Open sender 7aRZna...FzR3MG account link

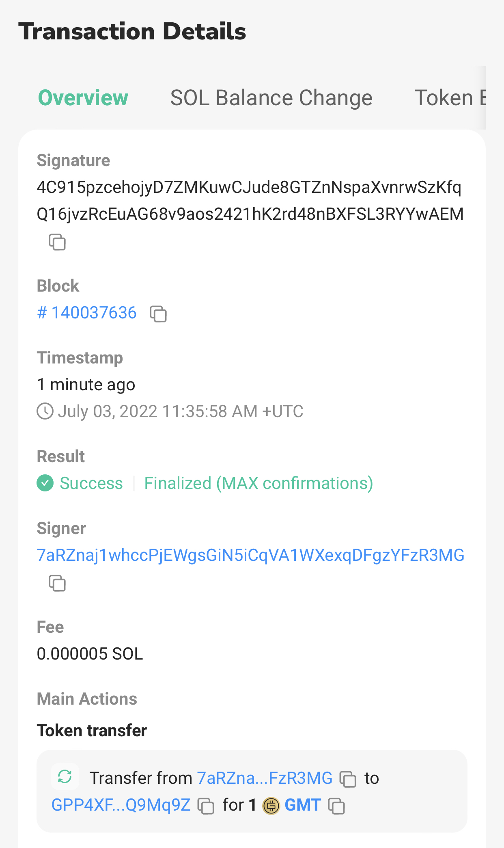265,778
